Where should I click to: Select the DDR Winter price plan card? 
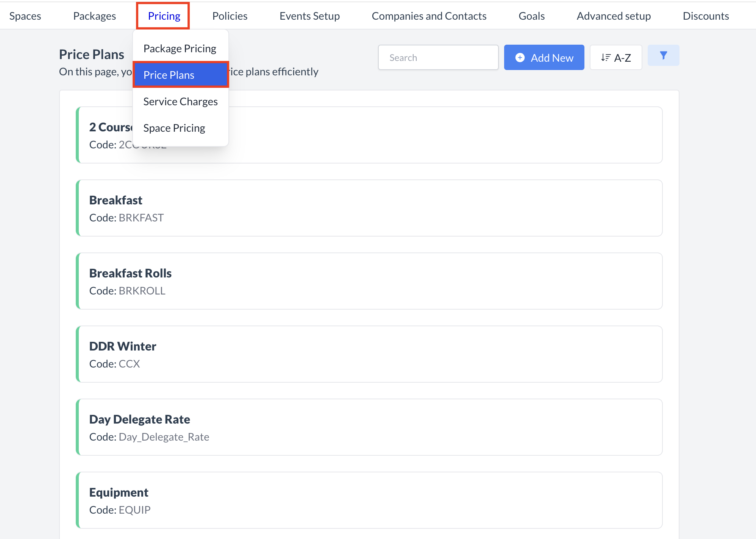pos(369,354)
